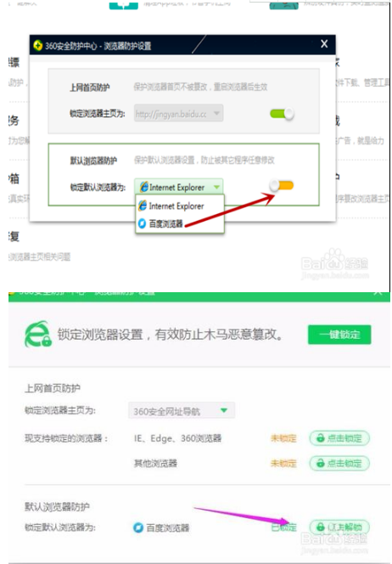Screen dimensions: 392x564
Task: Click the 现支持锁定的浏览器 label
Action: point(66,438)
